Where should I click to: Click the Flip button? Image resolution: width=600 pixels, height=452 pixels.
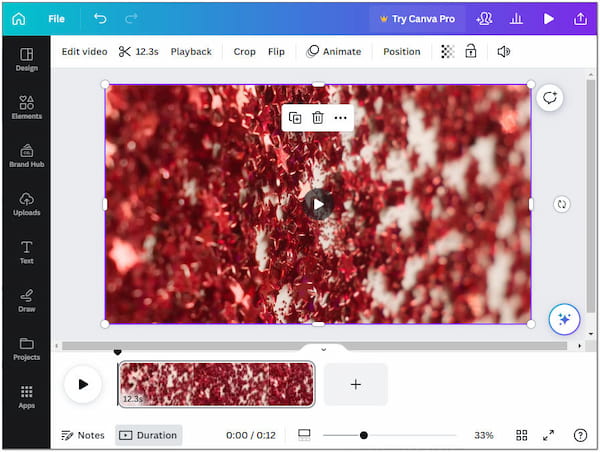(x=276, y=52)
